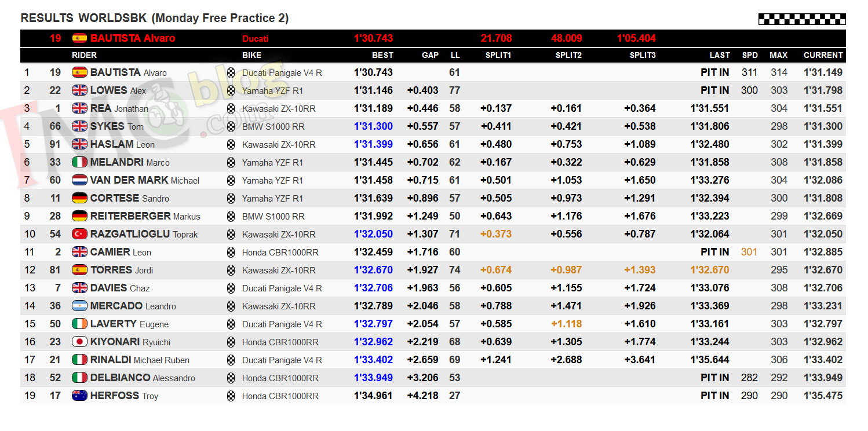Click the SPD column header

click(x=750, y=55)
